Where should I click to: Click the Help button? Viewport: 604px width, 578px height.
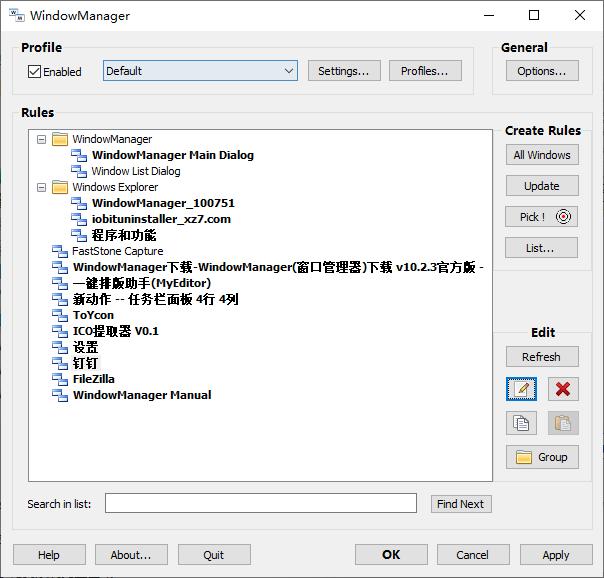pyautogui.click(x=49, y=555)
